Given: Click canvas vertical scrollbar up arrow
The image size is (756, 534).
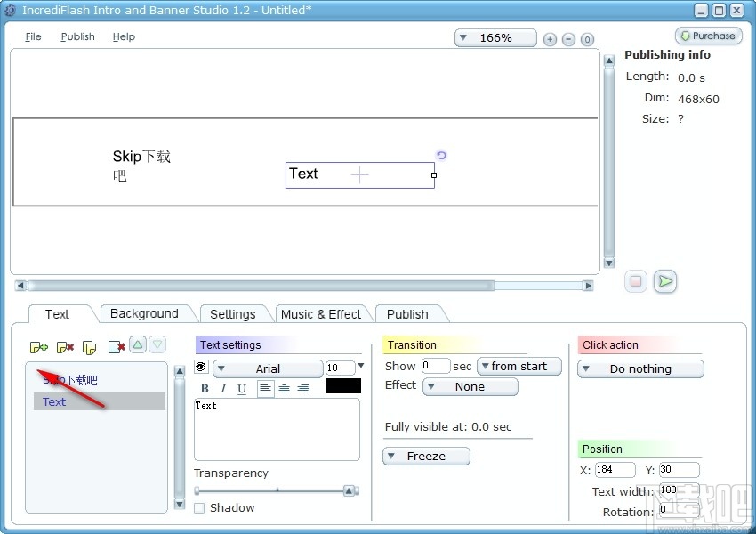Looking at the screenshot, I should pyautogui.click(x=609, y=61).
